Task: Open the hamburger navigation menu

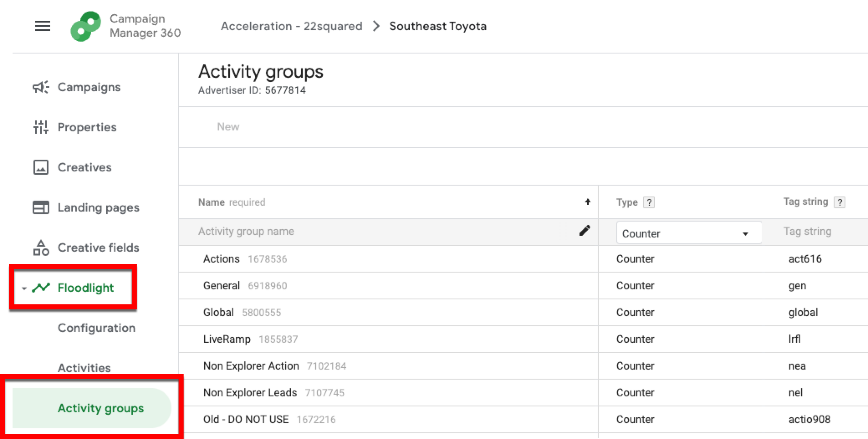Action: click(x=42, y=26)
